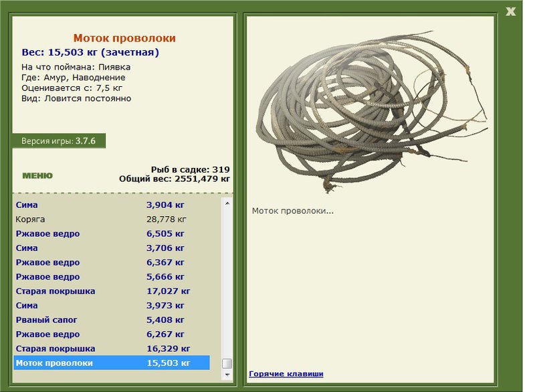
Task: Click the Вес: 15,503 кг (зачетная) line
Action: tap(90, 52)
